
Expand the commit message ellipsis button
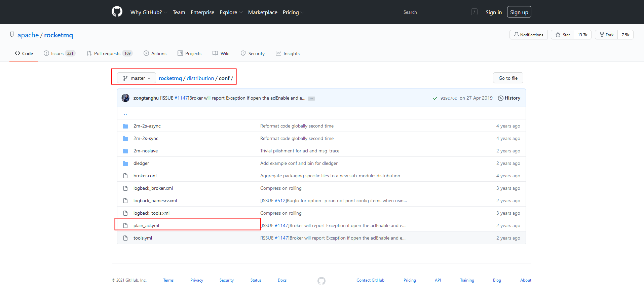(x=311, y=99)
